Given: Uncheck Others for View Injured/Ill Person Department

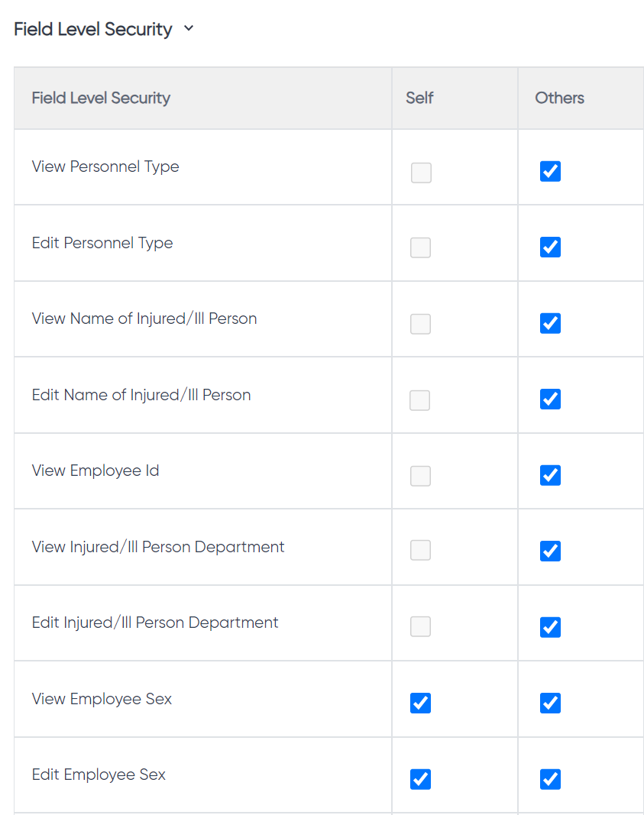Looking at the screenshot, I should [550, 551].
